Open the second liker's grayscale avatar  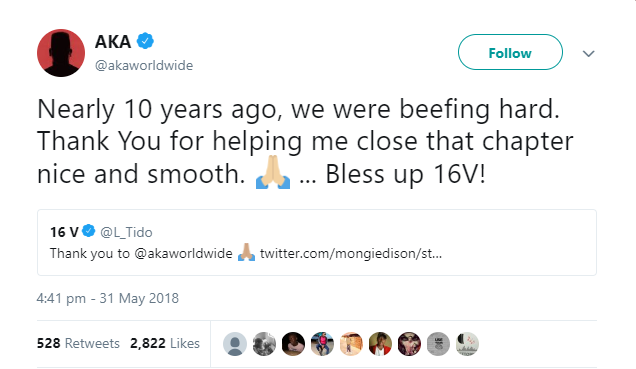(264, 344)
